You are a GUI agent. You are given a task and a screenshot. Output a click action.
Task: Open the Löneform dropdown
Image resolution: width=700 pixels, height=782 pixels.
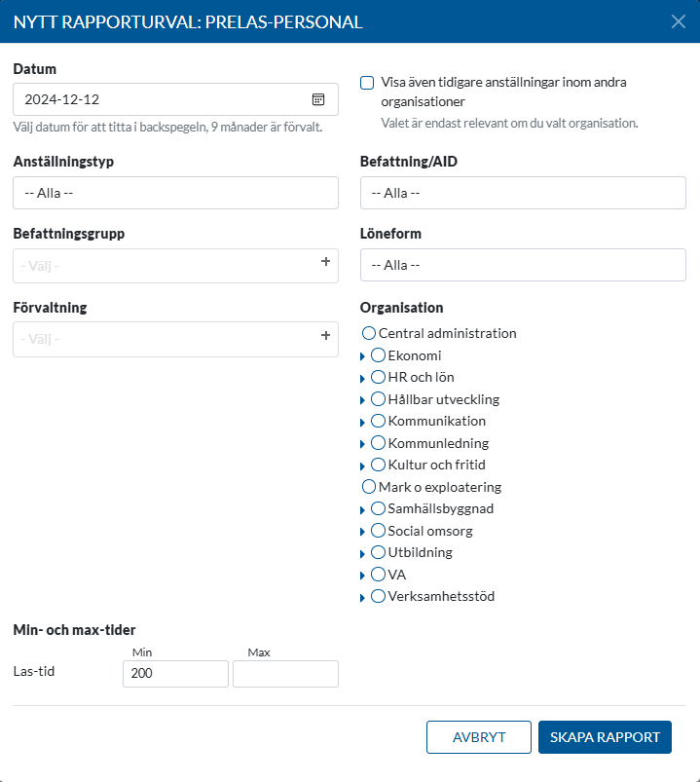(x=523, y=265)
